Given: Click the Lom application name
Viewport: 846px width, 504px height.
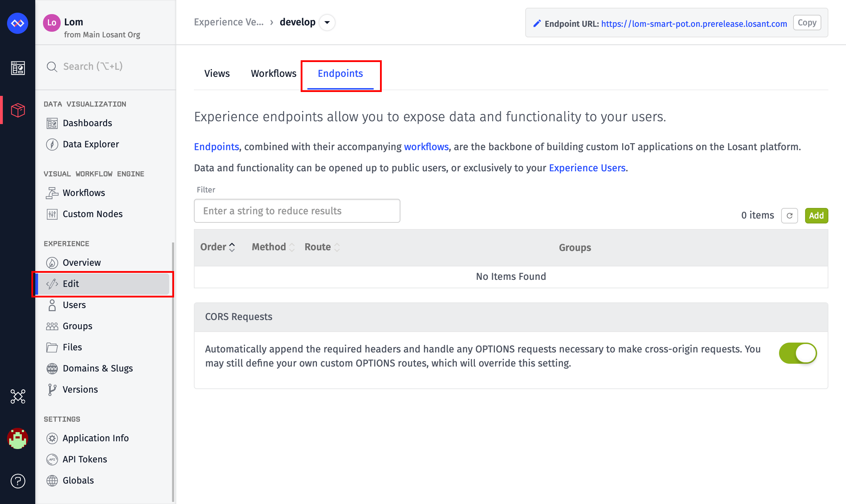Looking at the screenshot, I should pyautogui.click(x=74, y=22).
